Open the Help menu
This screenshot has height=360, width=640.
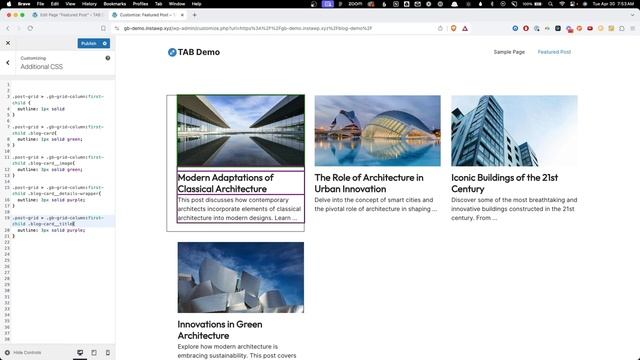(x=196, y=4)
